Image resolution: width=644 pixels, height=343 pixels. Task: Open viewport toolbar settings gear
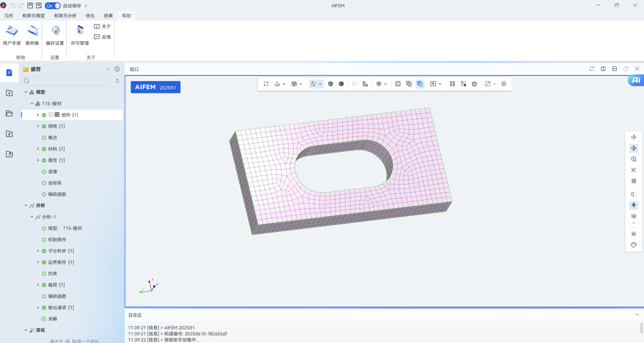click(504, 84)
